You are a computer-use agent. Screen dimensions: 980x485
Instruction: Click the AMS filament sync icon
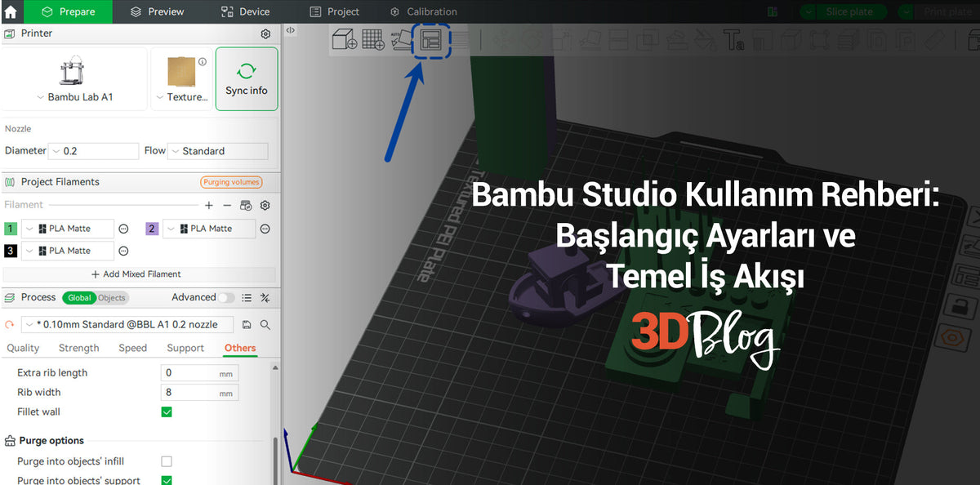coord(246,205)
